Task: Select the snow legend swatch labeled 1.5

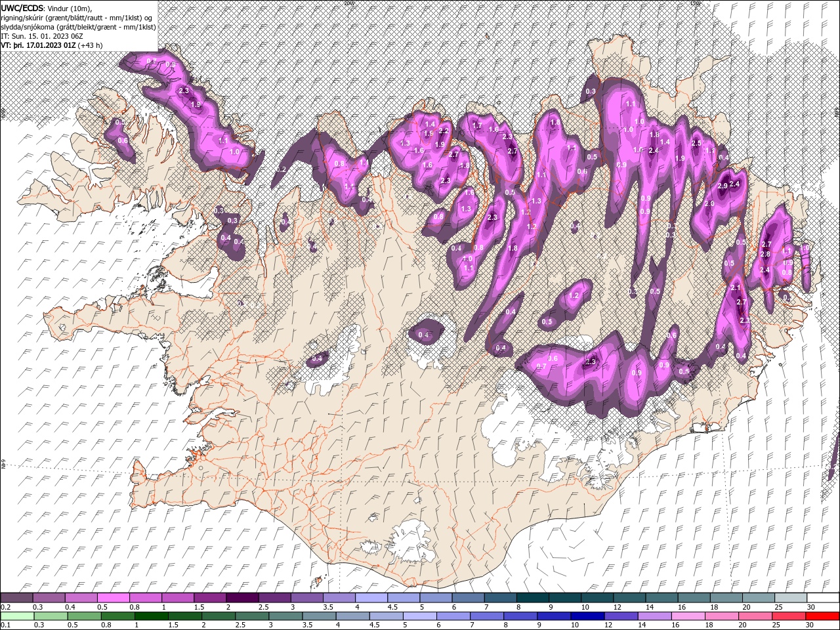Action: point(210,597)
